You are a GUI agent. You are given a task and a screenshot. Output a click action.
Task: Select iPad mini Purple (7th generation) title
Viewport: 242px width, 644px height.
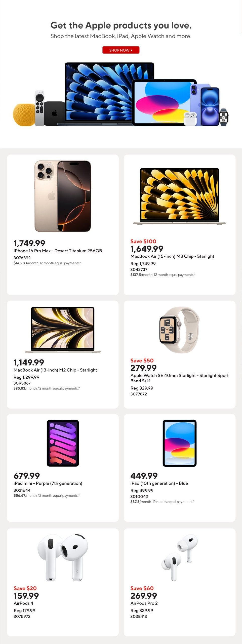point(48,483)
